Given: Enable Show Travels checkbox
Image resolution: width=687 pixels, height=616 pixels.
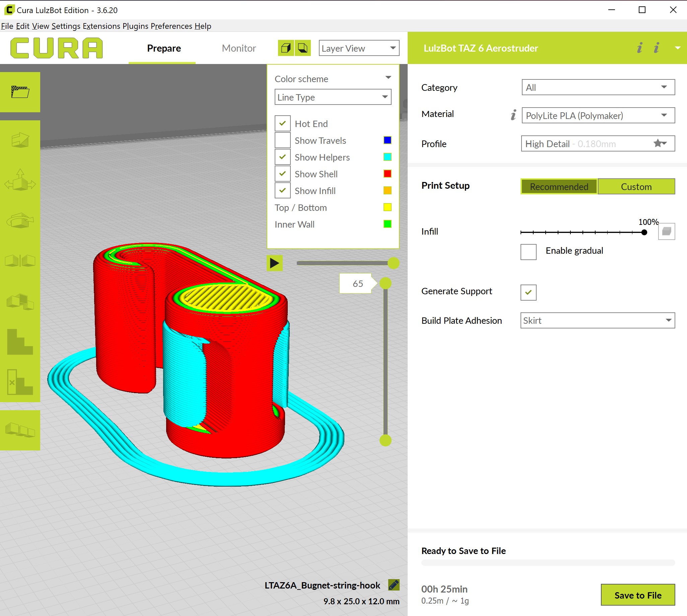Looking at the screenshot, I should (x=282, y=140).
